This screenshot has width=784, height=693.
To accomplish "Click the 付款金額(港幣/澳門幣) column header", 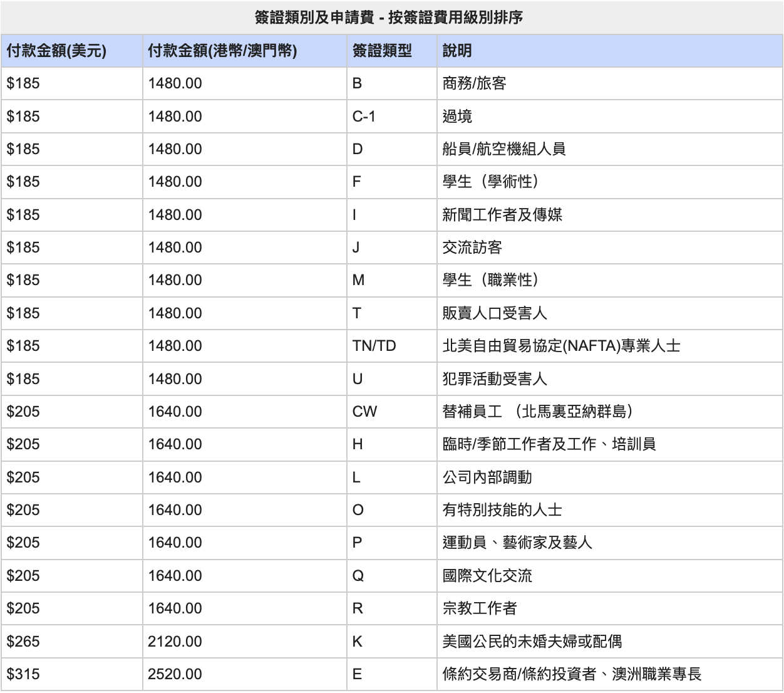I will (x=222, y=51).
